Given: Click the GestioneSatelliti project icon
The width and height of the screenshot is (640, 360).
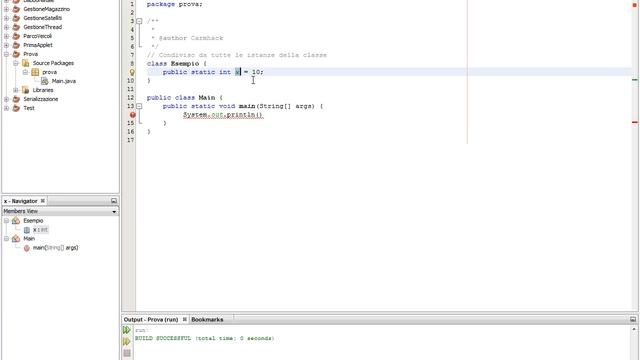Looking at the screenshot, I should pos(16,18).
